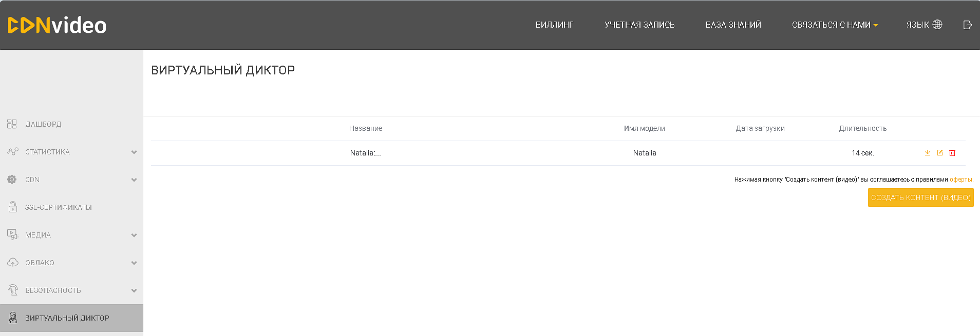The width and height of the screenshot is (980, 336).
Task: Open the Биллинг menu
Action: 554,25
